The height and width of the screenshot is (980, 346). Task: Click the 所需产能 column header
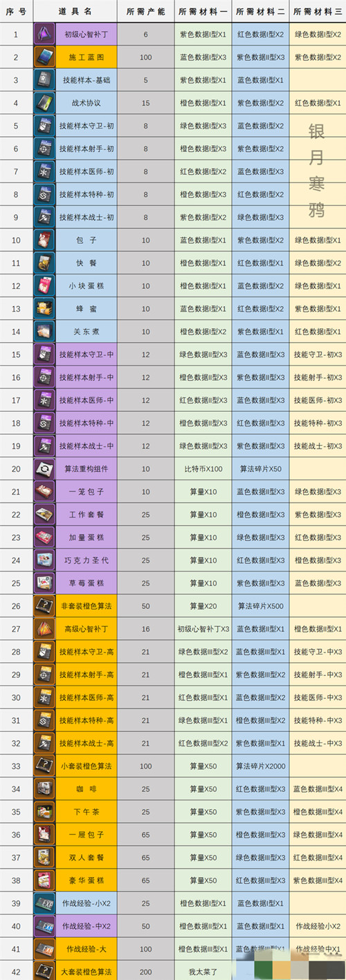(x=145, y=11)
